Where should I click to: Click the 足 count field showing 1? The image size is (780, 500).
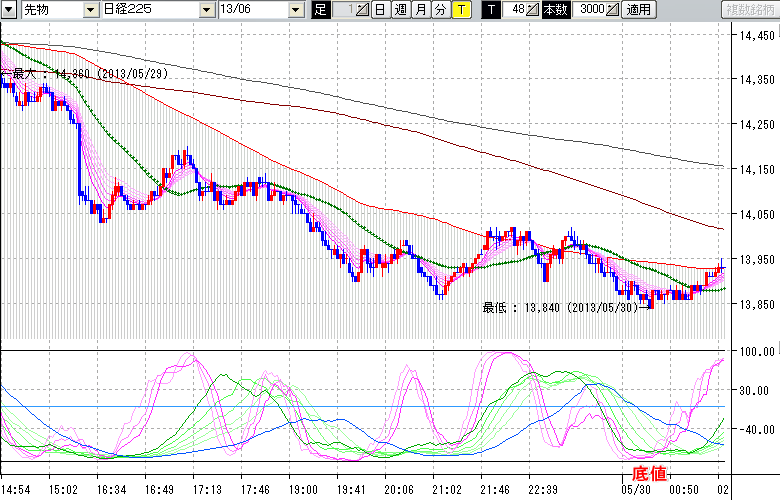pyautogui.click(x=342, y=10)
